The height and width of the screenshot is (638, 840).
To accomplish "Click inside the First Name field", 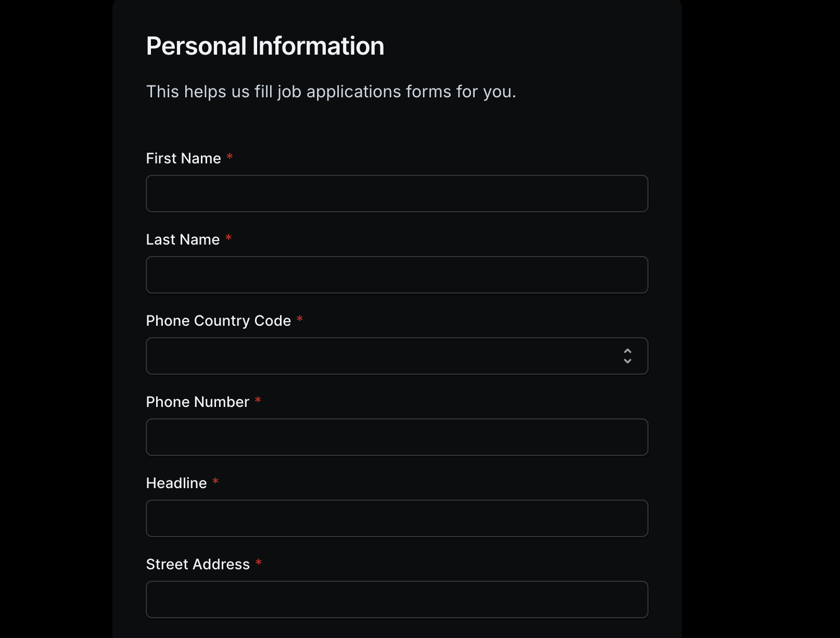I will tap(397, 194).
